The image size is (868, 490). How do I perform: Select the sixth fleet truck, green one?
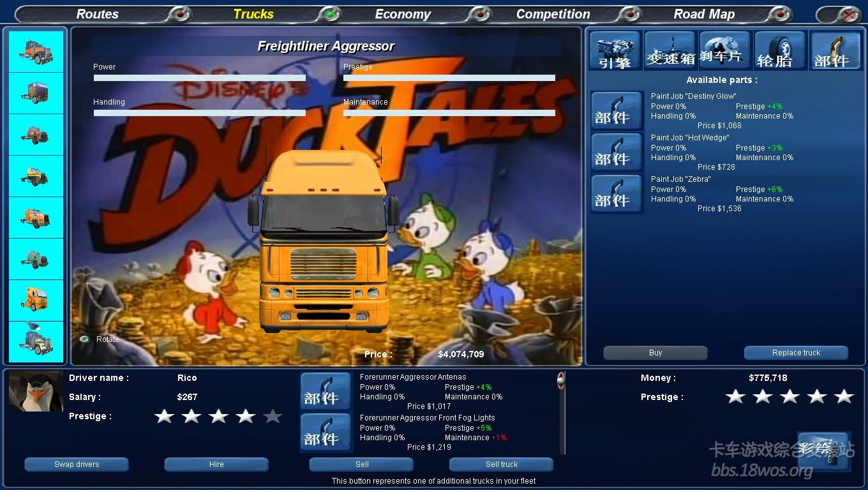pos(36,259)
